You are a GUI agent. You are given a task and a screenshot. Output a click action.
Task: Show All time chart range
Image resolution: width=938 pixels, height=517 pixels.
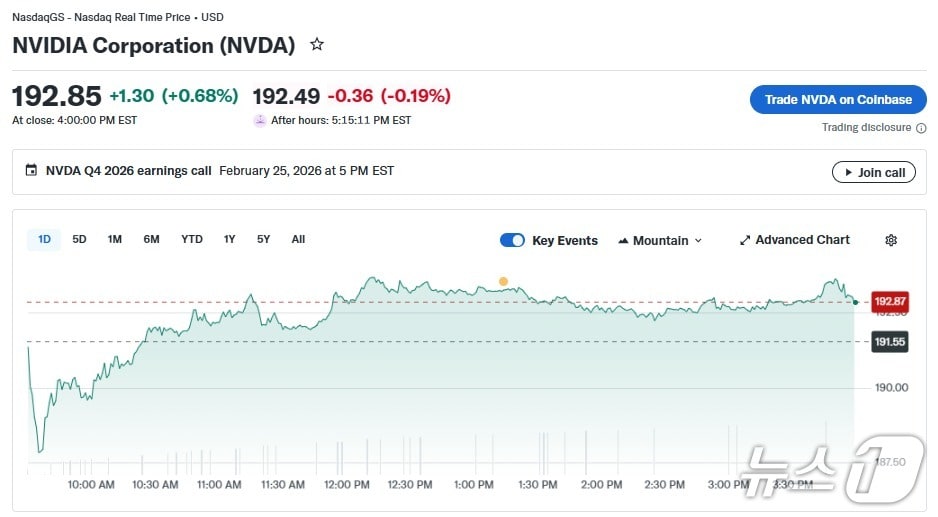click(298, 239)
